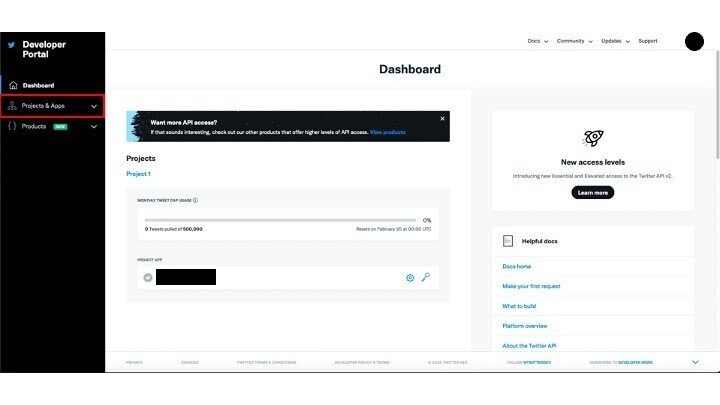Image resolution: width=720 pixels, height=405 pixels.
Task: Follow the View products link
Action: point(388,132)
